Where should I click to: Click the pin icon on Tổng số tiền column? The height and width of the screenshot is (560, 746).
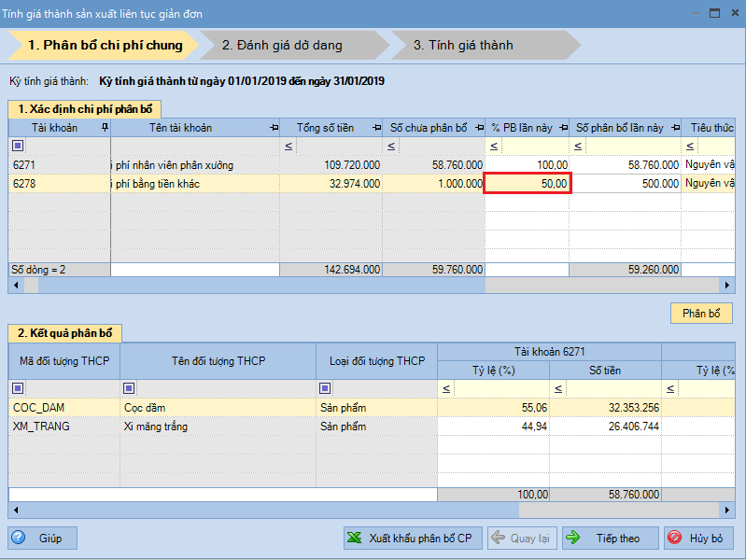click(376, 128)
